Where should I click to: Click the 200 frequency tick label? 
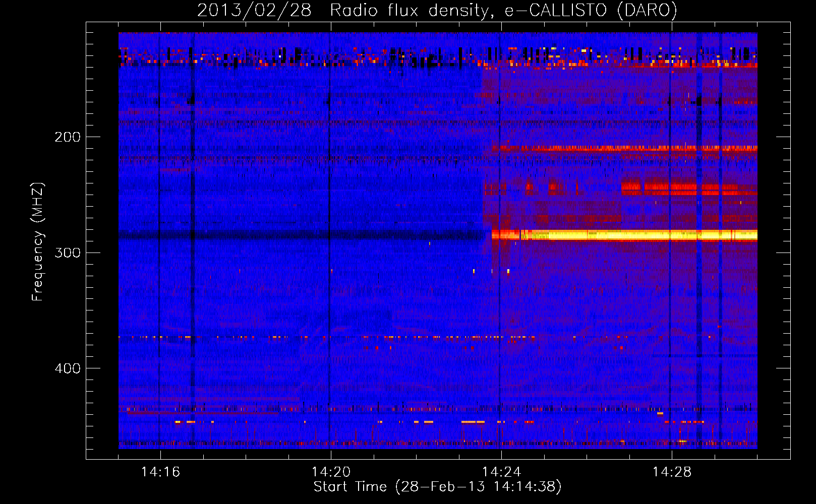[x=68, y=137]
